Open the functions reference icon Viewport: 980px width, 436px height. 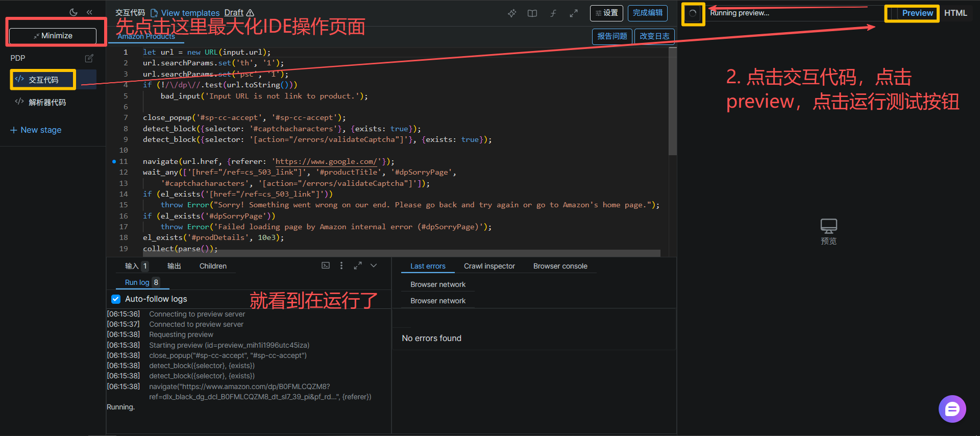click(x=553, y=13)
